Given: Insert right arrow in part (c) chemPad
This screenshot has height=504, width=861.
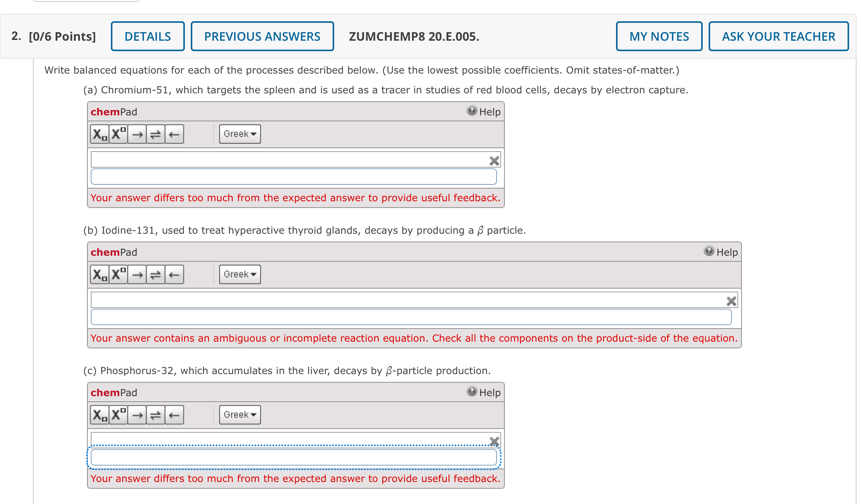Looking at the screenshot, I should [137, 415].
